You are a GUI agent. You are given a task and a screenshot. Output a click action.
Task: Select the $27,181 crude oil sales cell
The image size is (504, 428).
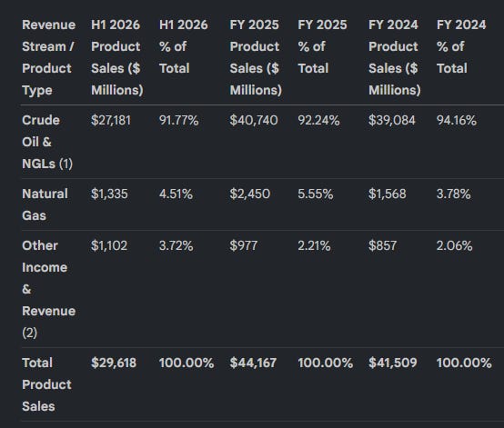coord(111,121)
